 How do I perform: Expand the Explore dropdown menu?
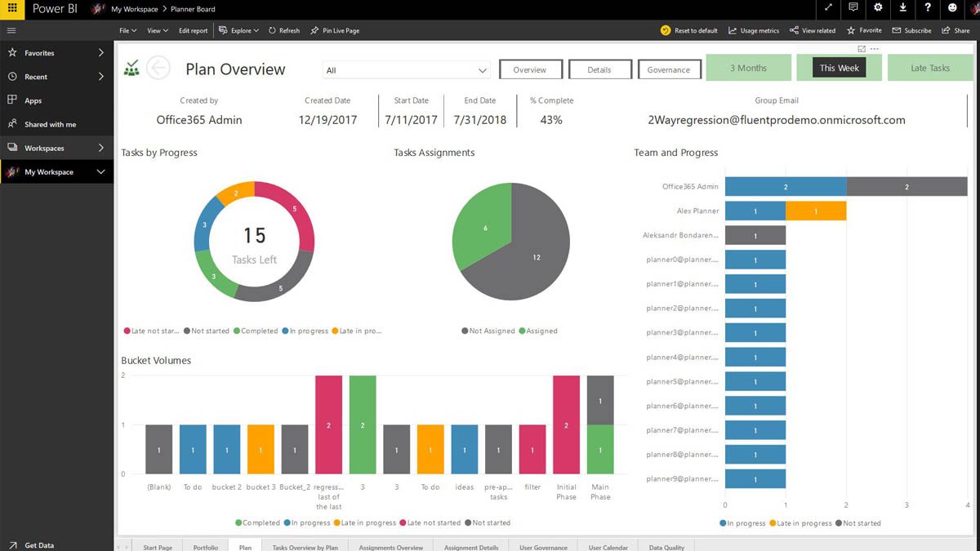tap(239, 30)
